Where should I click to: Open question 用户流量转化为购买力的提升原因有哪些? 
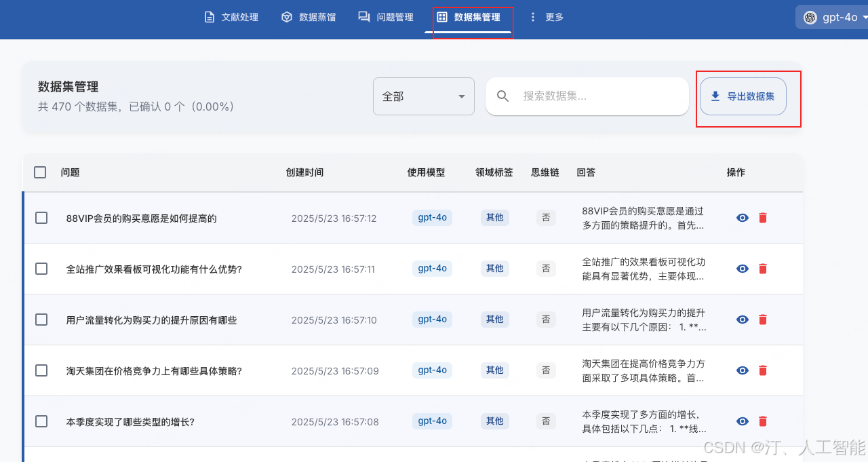pyautogui.click(x=151, y=320)
